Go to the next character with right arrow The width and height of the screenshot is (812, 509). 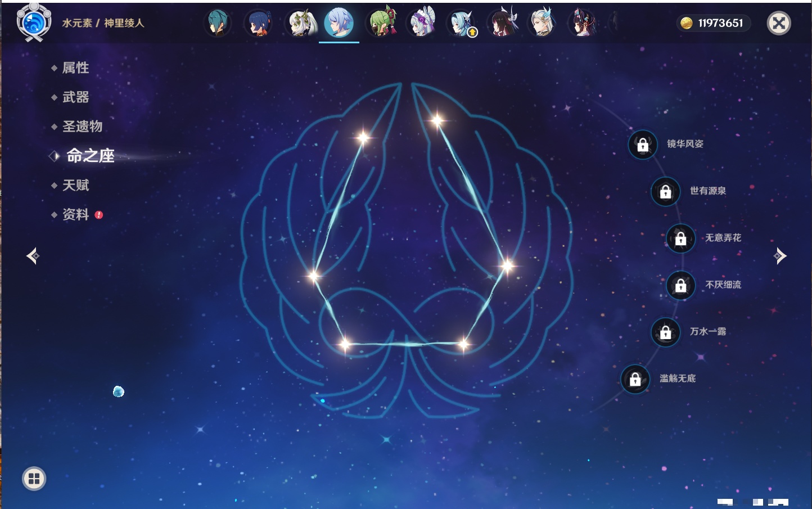click(x=780, y=256)
